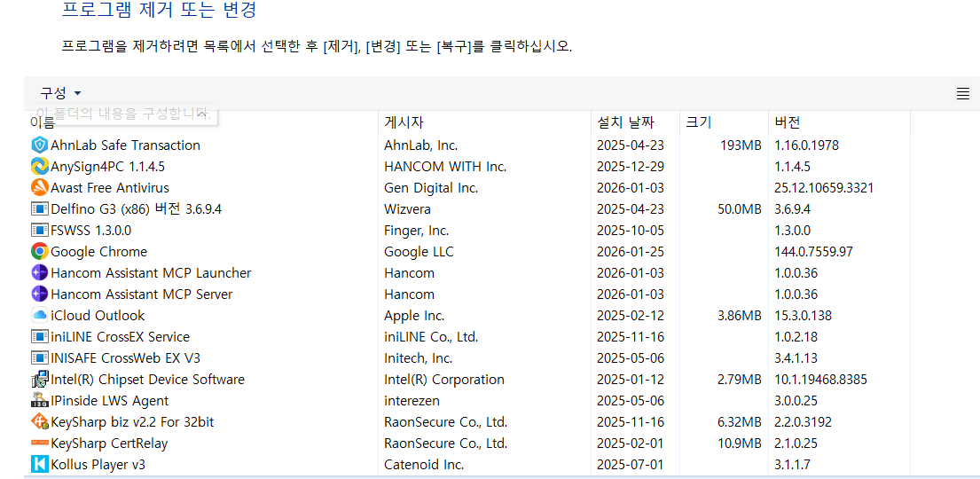Screen dimensions: 980x479
Task: Click the iniLINE CrossEX Service icon
Action: (39, 336)
